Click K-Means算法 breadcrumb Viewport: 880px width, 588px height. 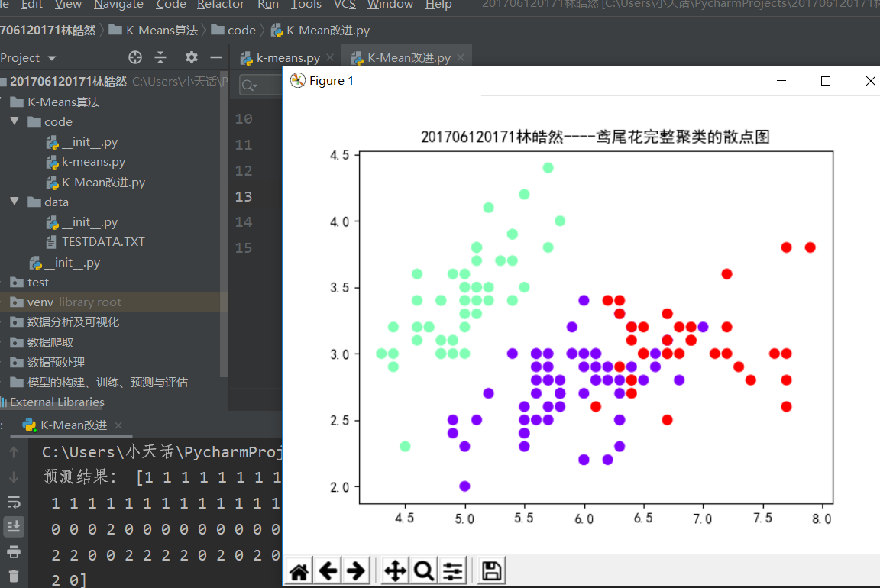[154, 31]
